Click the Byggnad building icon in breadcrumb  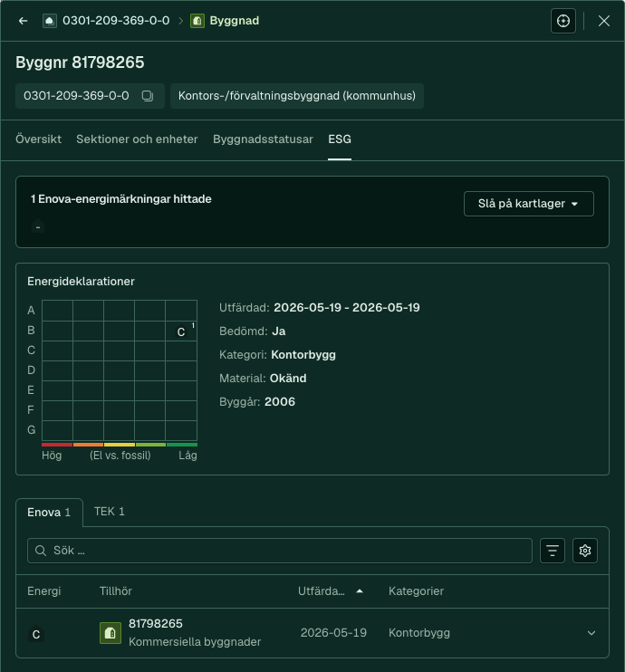(x=197, y=21)
